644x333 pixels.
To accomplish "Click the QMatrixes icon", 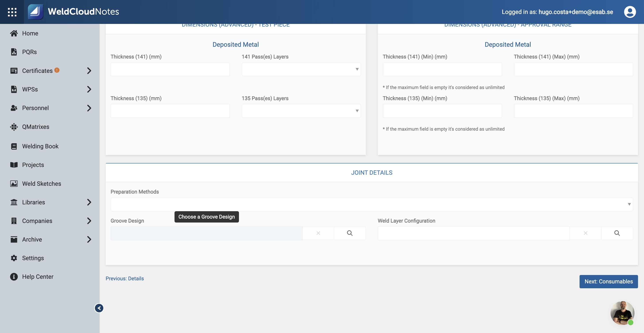I will click(14, 127).
